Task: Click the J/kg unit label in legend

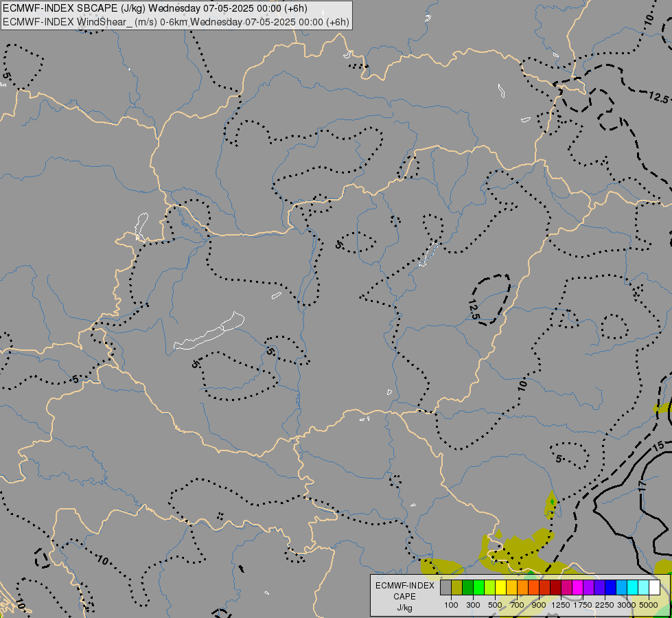Action: [404, 608]
